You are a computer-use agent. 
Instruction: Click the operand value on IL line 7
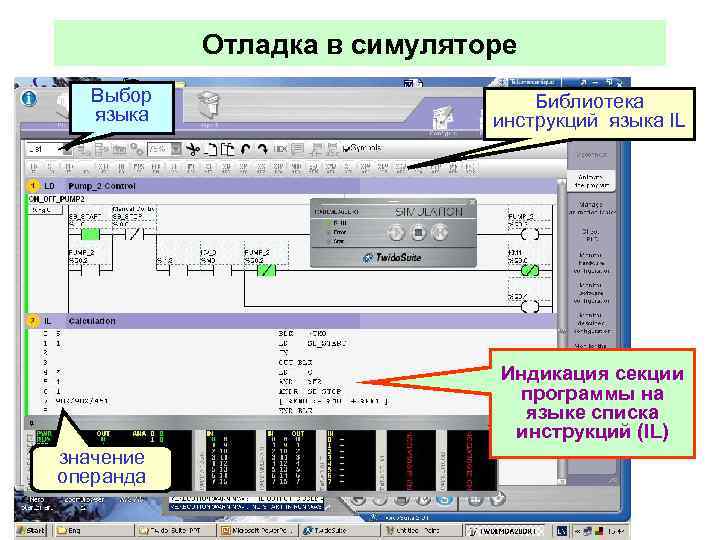tap(82, 401)
